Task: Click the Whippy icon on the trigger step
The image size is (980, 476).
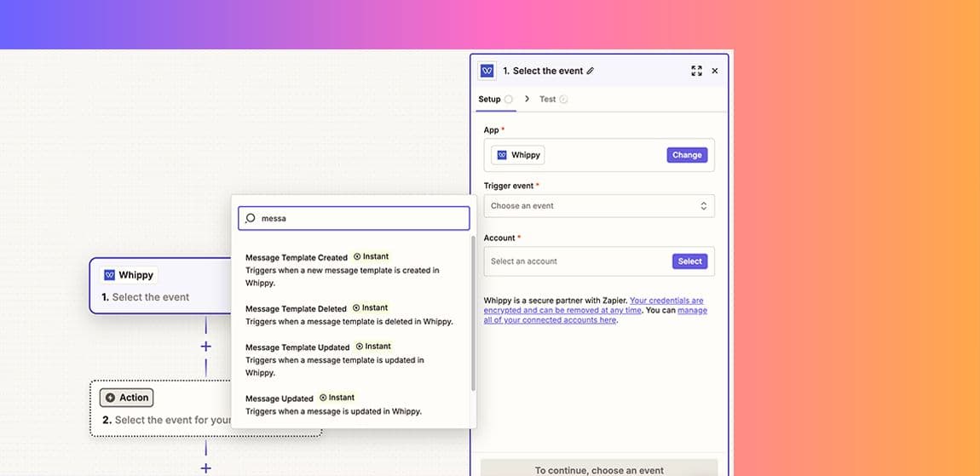Action: pyautogui.click(x=109, y=275)
